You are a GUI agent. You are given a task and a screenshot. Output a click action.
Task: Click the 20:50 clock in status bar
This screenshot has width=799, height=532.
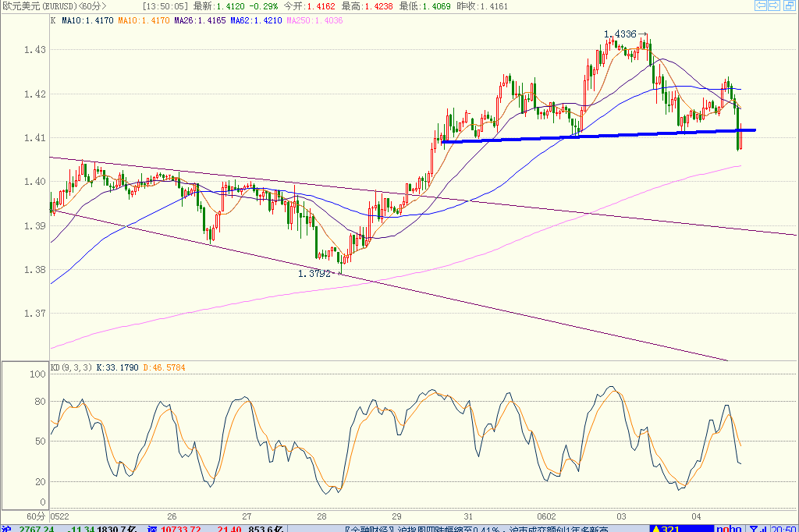(784, 529)
